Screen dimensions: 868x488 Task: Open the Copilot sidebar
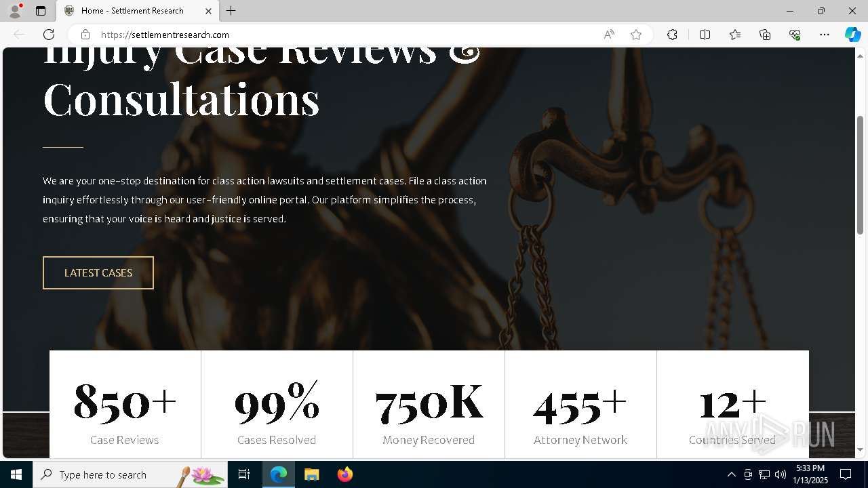853,35
